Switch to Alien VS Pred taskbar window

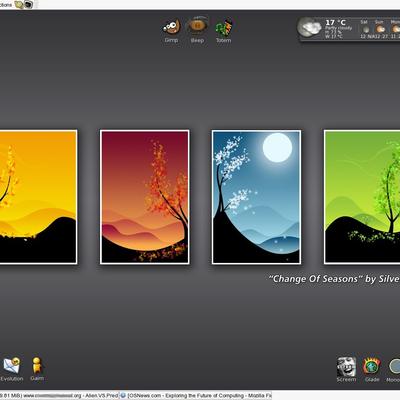59,396
